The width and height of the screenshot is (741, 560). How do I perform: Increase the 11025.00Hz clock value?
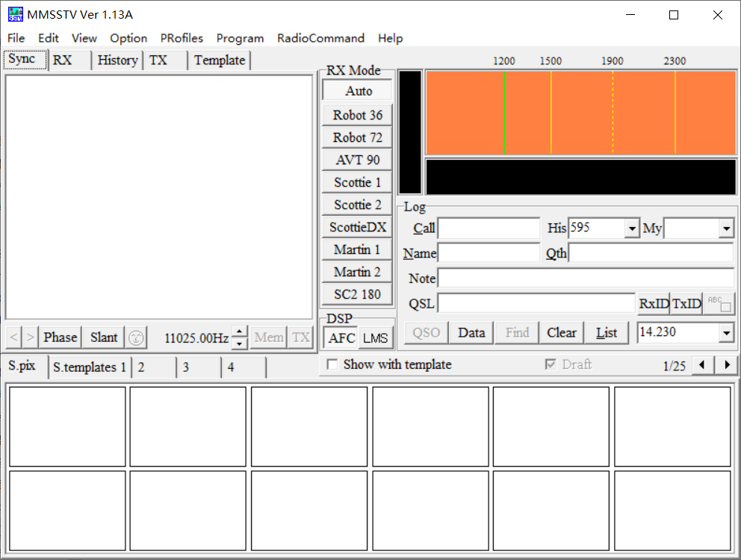[x=240, y=332]
